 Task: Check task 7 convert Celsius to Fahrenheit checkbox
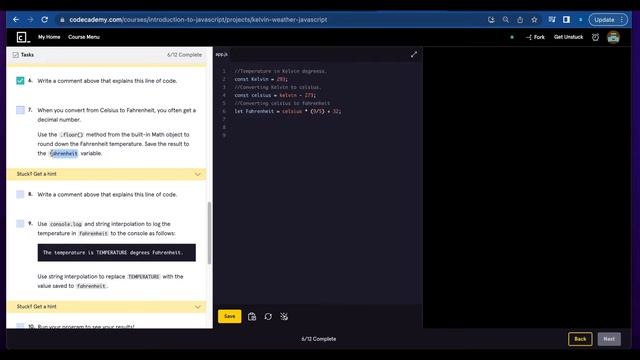pyautogui.click(x=20, y=110)
